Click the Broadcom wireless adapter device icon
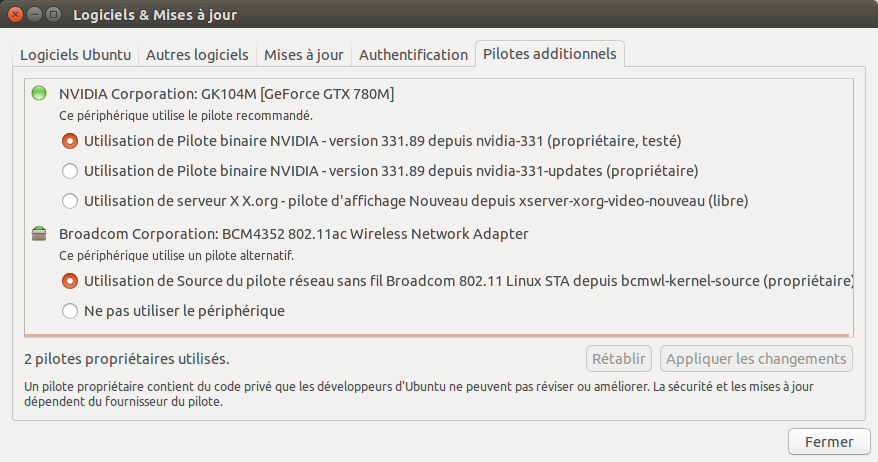Image resolution: width=878 pixels, height=462 pixels. coord(39,234)
